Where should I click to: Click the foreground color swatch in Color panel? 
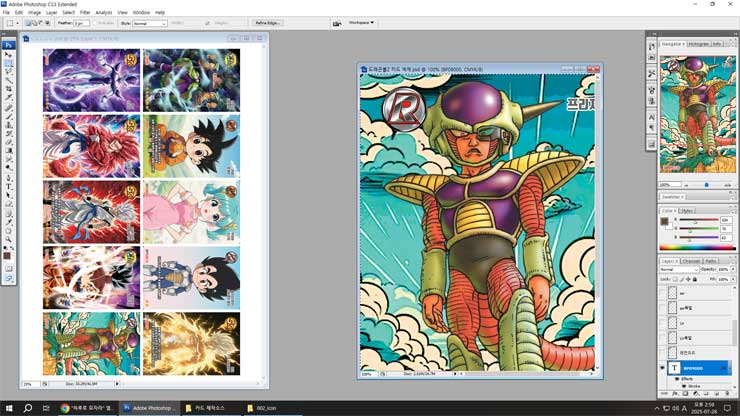click(664, 221)
